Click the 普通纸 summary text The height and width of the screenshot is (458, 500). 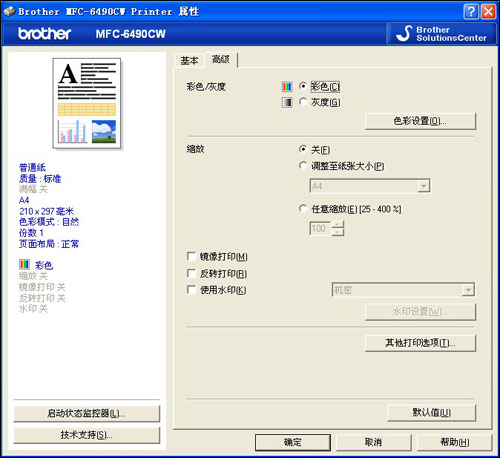tap(32, 168)
